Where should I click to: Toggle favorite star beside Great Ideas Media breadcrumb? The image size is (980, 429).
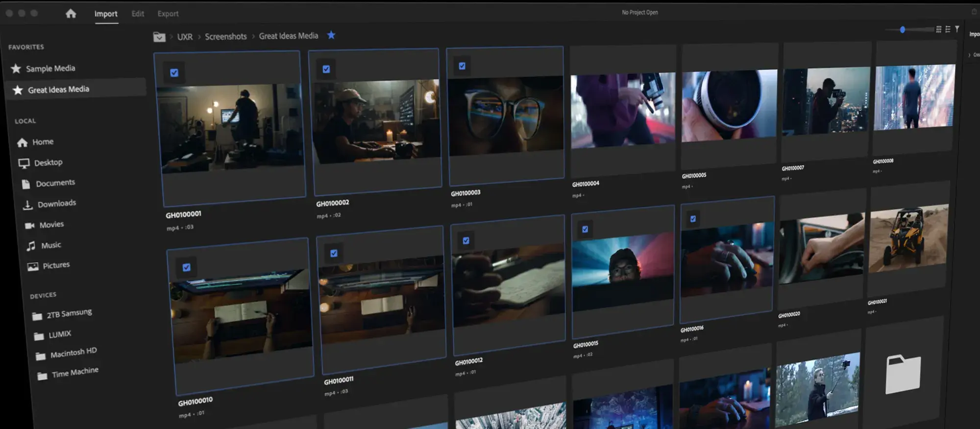coord(331,35)
